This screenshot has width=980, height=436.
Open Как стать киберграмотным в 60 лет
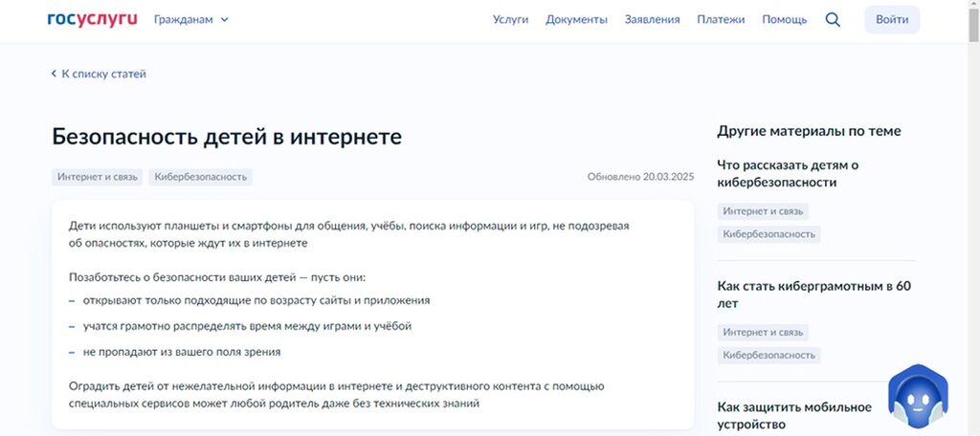[x=813, y=294]
